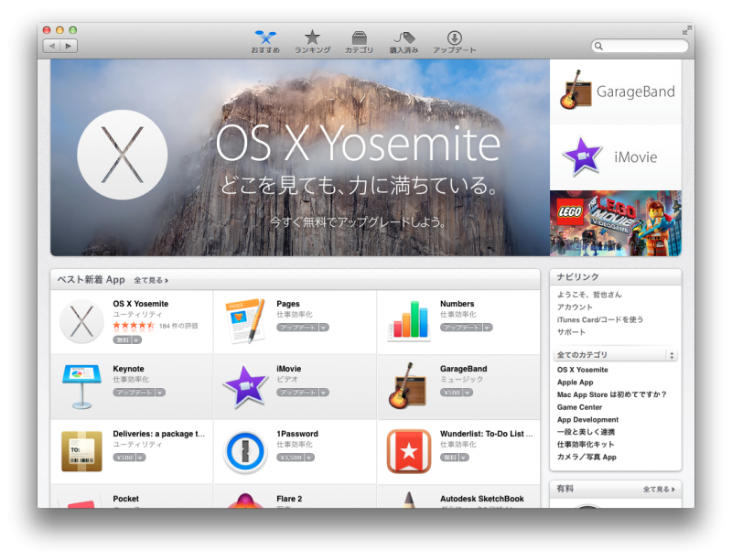Open the GarageBand featured banner
Viewport: 732px width, 560px height.
[615, 92]
